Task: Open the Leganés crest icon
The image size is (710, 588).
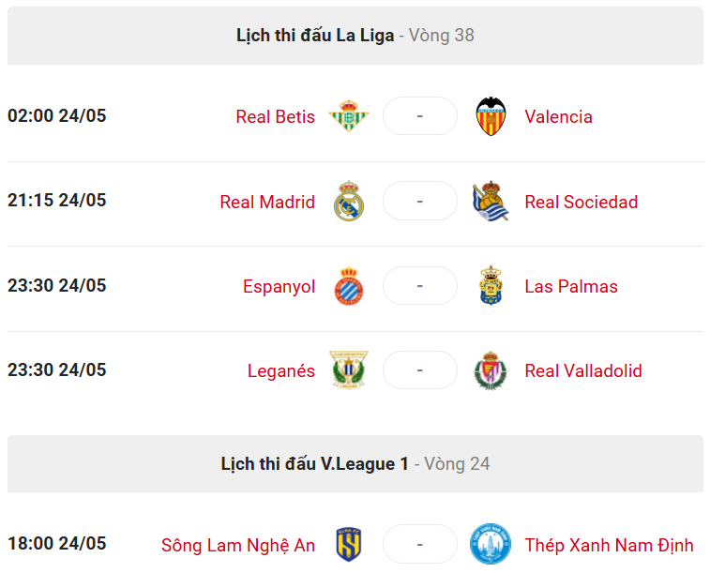Action: click(349, 370)
